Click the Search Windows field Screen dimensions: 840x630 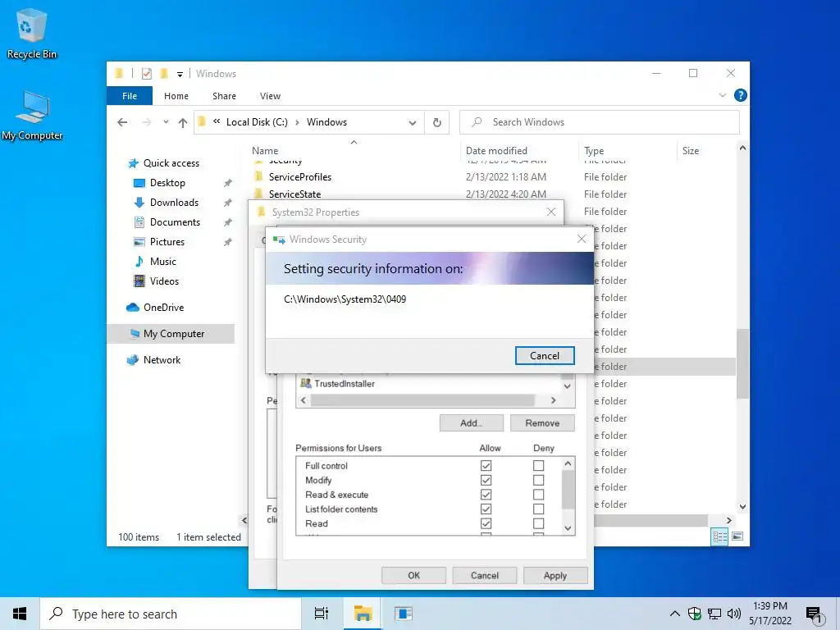[x=600, y=122]
